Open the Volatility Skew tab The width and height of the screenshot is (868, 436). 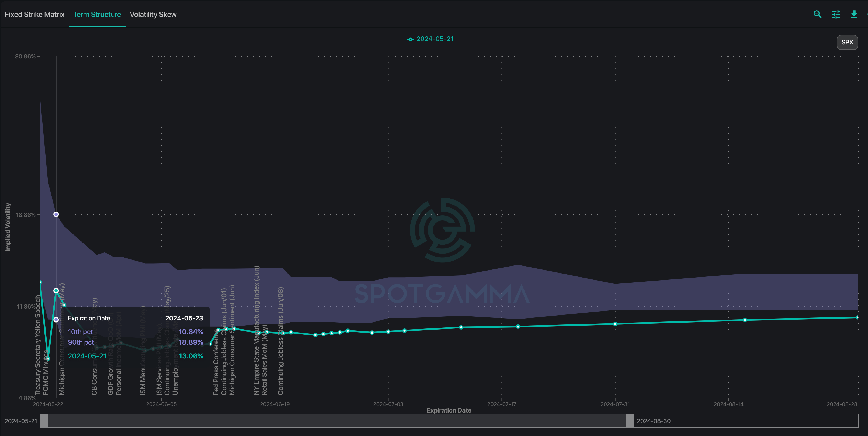point(153,15)
